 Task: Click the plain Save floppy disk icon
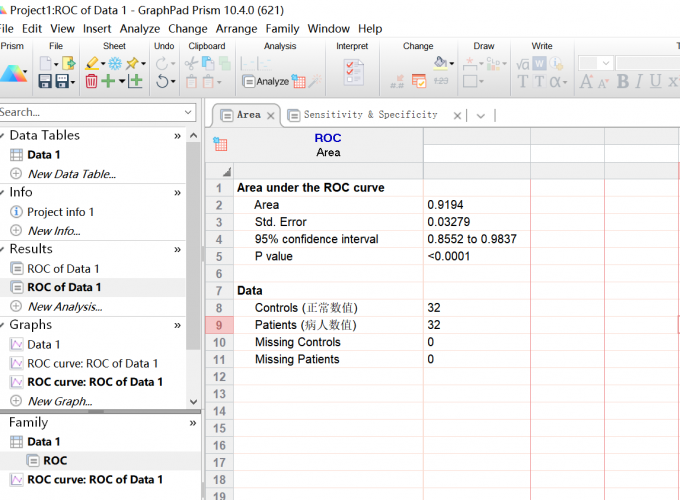(x=45, y=81)
